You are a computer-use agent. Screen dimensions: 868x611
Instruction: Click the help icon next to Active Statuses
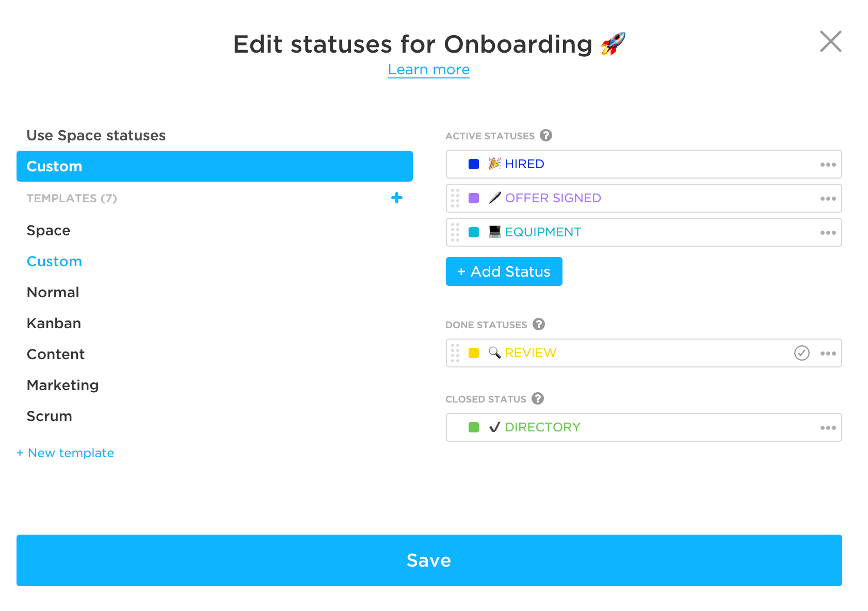[x=545, y=135]
